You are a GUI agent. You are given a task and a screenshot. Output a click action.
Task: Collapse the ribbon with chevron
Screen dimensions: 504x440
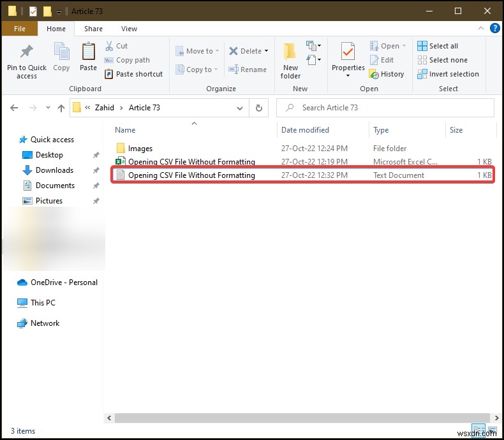[481, 28]
